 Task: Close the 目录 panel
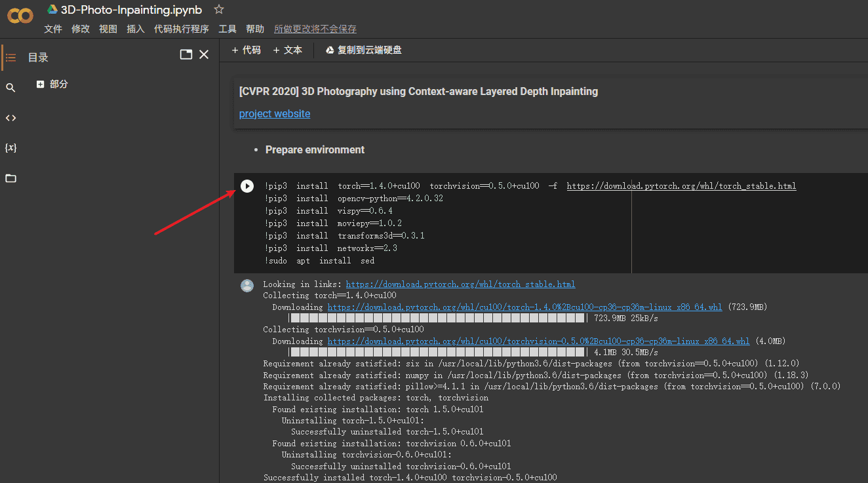click(204, 54)
